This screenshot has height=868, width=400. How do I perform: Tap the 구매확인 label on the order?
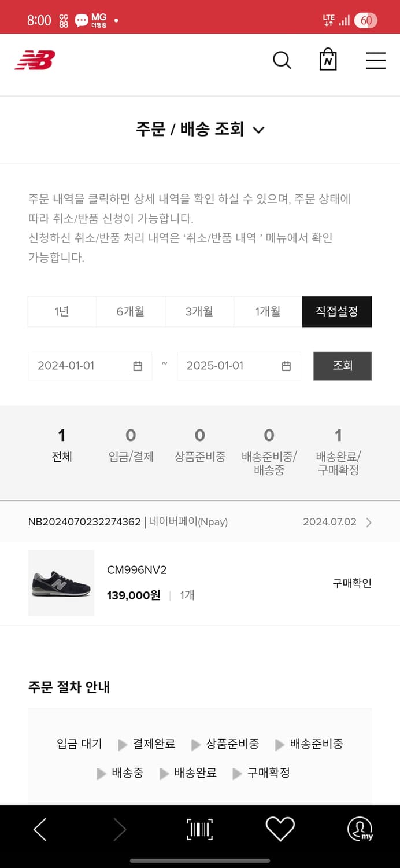[x=350, y=583]
